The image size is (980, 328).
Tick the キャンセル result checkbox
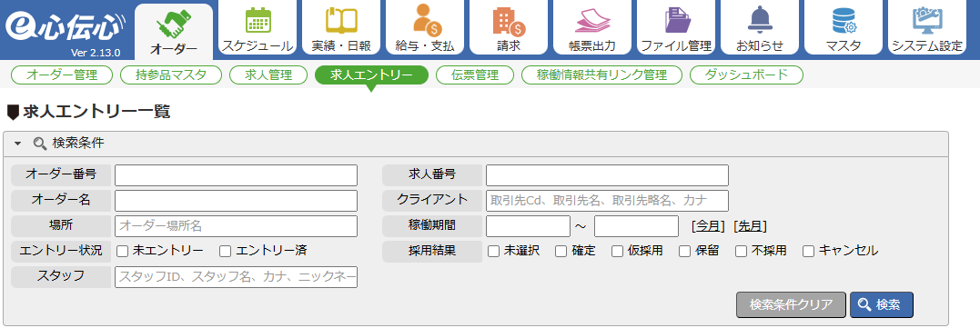(809, 252)
